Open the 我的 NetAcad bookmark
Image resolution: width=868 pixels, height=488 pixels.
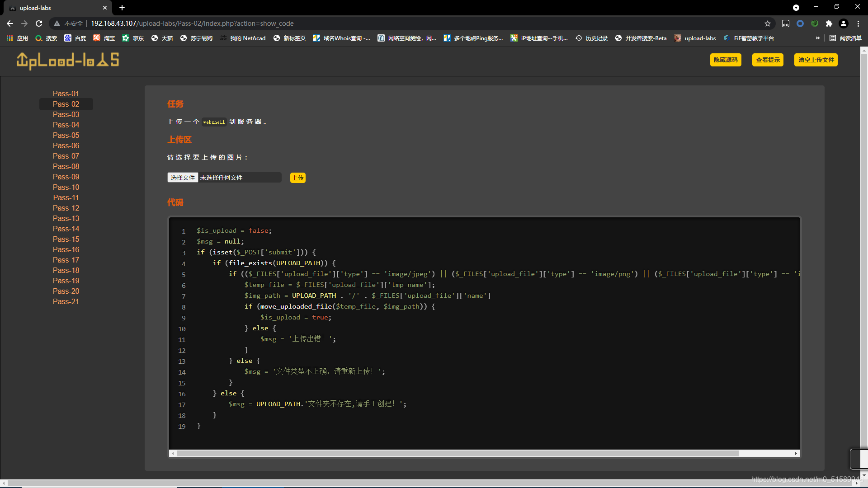point(243,38)
